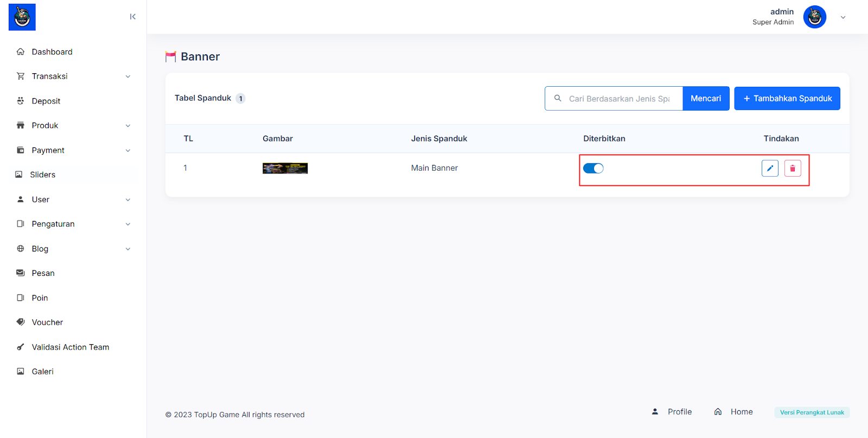Click the Pesan envelope icon
868x438 pixels.
tap(21, 273)
